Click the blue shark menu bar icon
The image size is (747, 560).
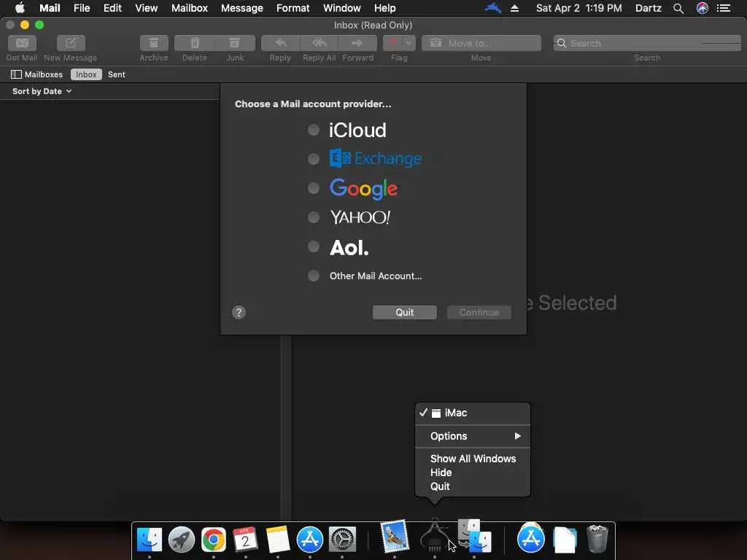(493, 8)
